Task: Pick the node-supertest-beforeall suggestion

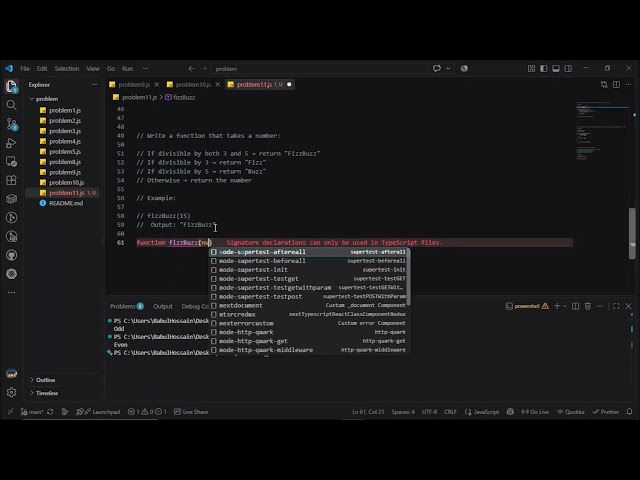Action: [310, 261]
